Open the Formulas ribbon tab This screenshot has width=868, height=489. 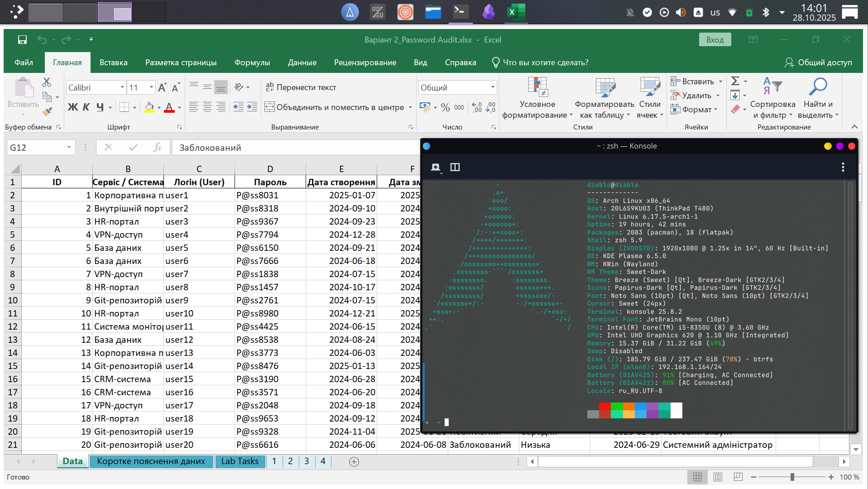click(x=252, y=62)
